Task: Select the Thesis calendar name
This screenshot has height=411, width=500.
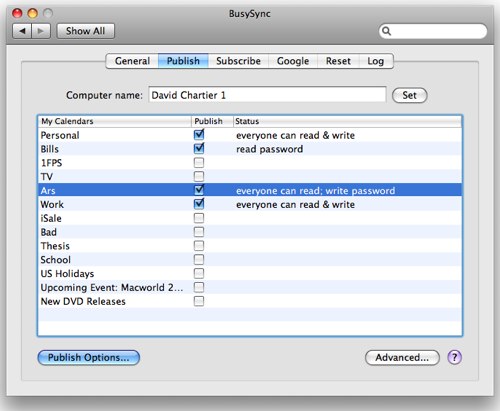Action: pyautogui.click(x=55, y=246)
